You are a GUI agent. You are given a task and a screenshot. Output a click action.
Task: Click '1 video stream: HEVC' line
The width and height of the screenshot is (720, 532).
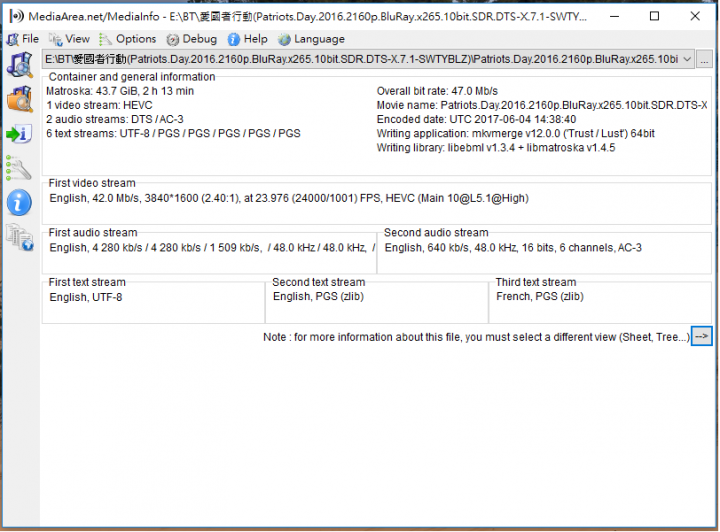(x=99, y=105)
